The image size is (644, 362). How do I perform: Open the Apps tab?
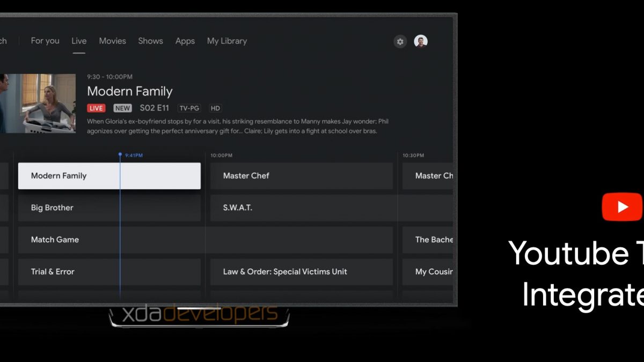click(185, 41)
